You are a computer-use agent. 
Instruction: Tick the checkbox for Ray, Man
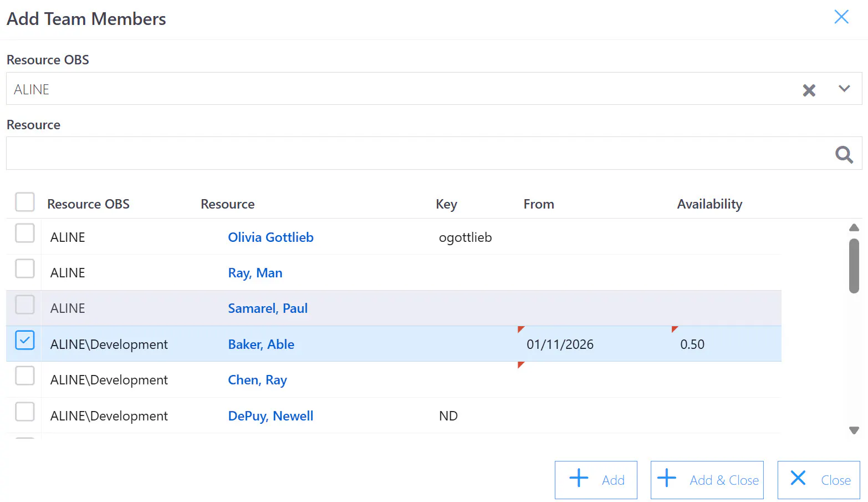pyautogui.click(x=25, y=268)
